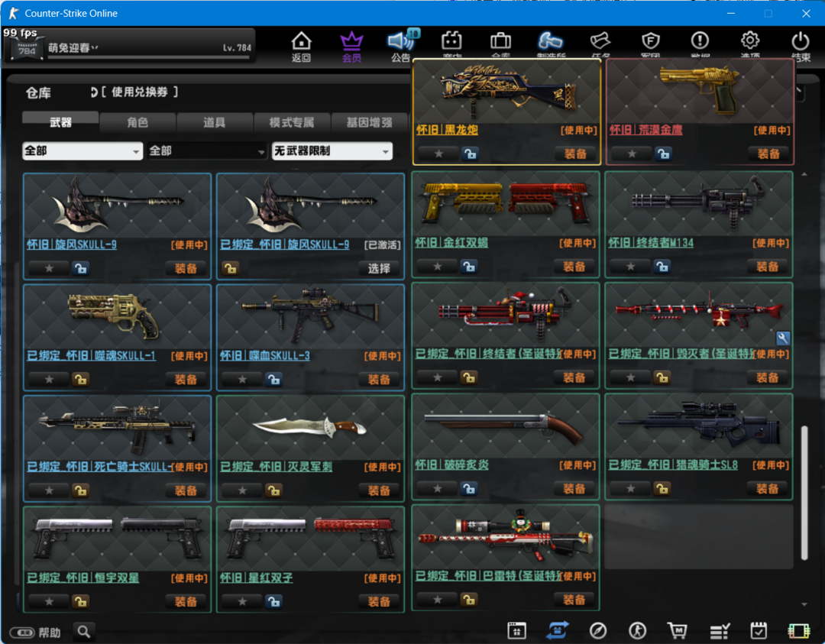The width and height of the screenshot is (825, 644).
Task: Open the gift window icon in bottom bar
Action: point(516,630)
